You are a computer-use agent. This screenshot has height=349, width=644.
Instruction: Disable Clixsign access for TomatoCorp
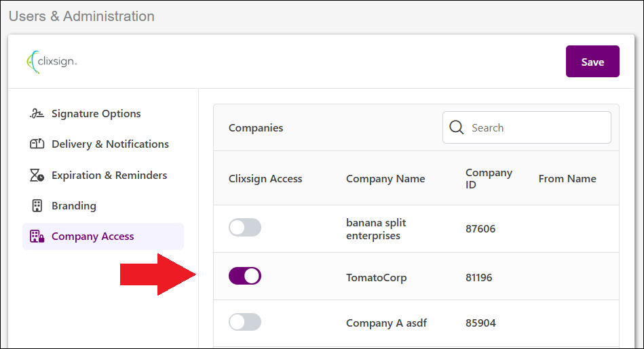coord(245,276)
